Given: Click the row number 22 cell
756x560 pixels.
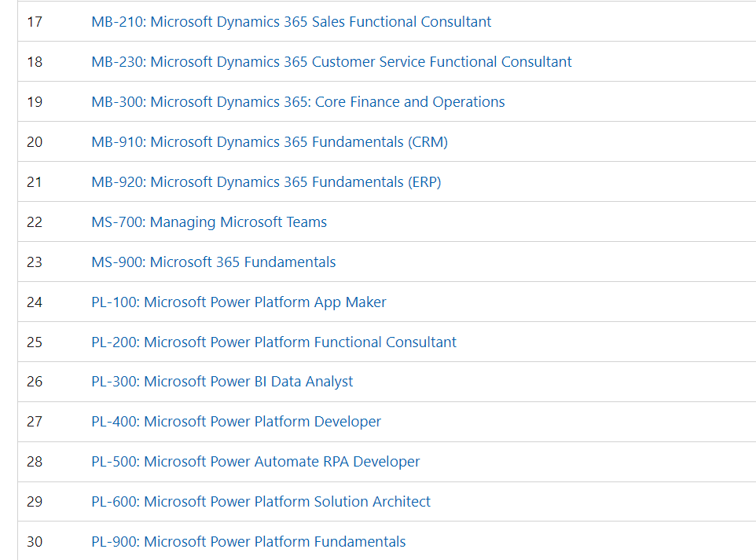Looking at the screenshot, I should [x=35, y=222].
